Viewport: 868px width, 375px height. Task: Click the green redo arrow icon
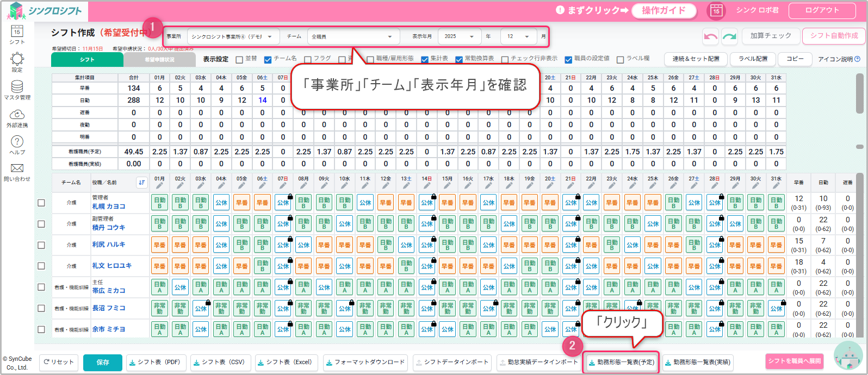(729, 36)
